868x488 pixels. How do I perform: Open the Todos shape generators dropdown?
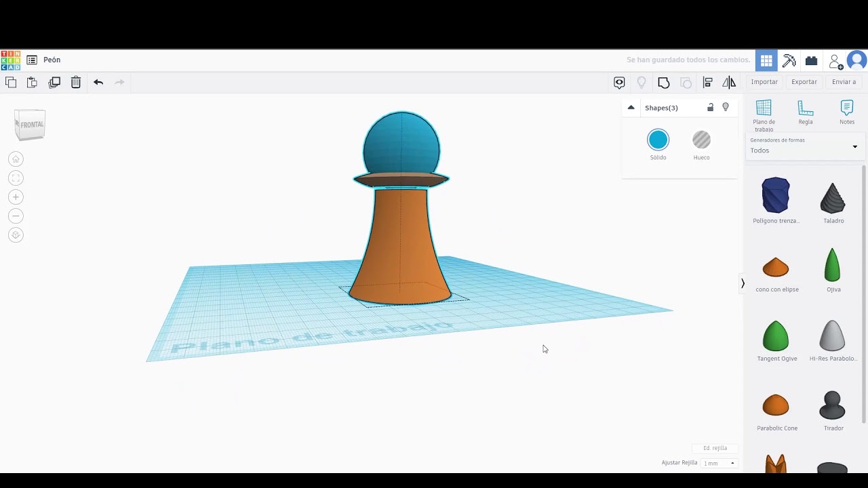[804, 147]
